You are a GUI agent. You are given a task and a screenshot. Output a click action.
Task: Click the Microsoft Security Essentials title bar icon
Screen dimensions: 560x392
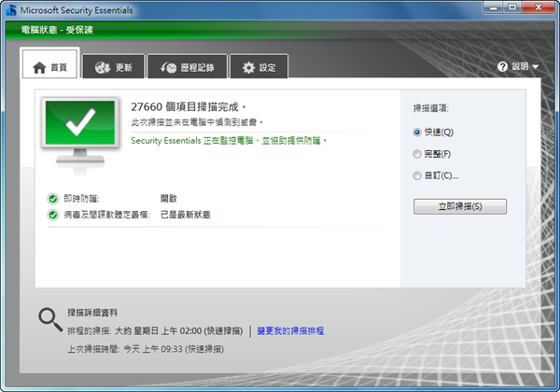pyautogui.click(x=11, y=10)
